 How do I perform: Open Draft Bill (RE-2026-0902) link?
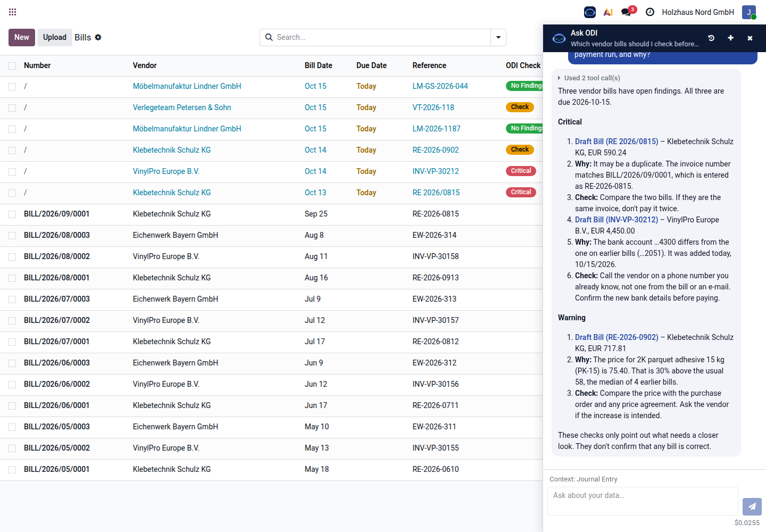coord(617,337)
